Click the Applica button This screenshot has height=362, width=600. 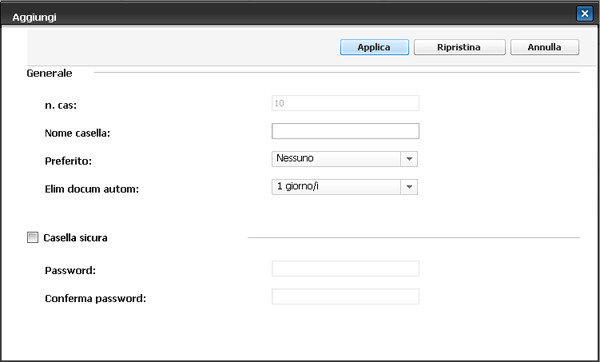tap(374, 47)
